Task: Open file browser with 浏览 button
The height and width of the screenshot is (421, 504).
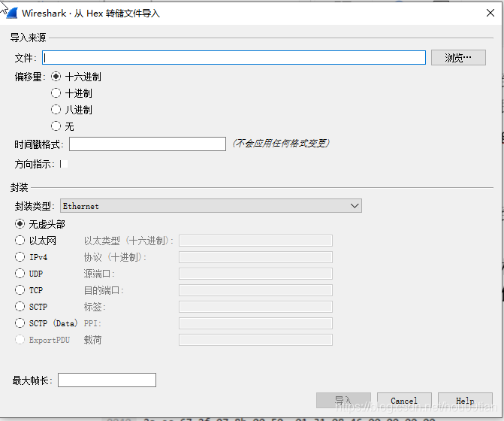Action: pyautogui.click(x=458, y=58)
